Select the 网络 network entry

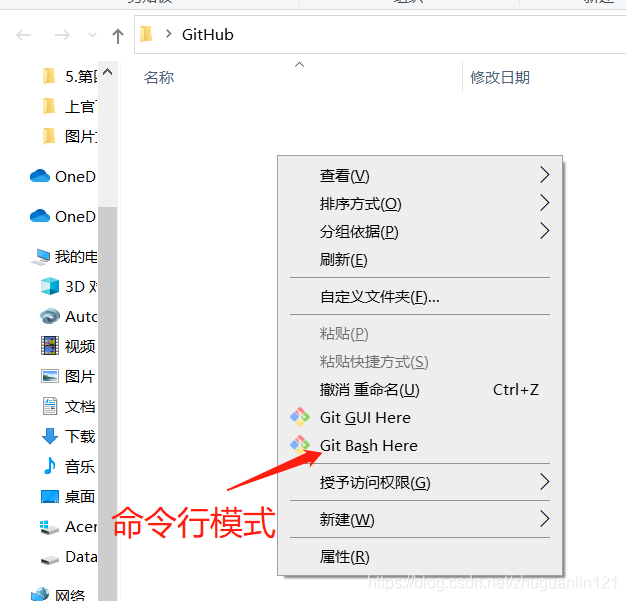click(x=58, y=595)
